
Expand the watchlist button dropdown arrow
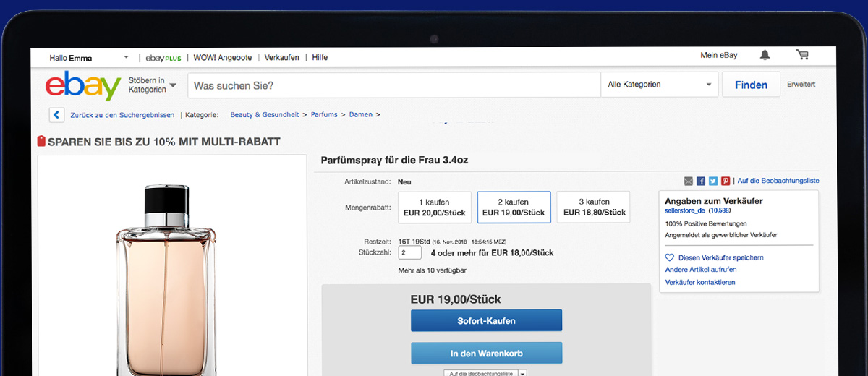click(x=523, y=373)
